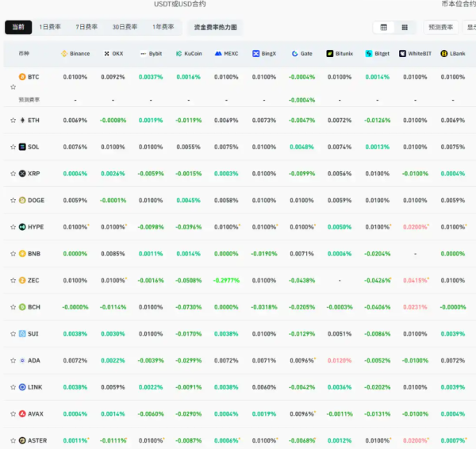
Task: Click the OKX exchange logo
Action: point(107,54)
